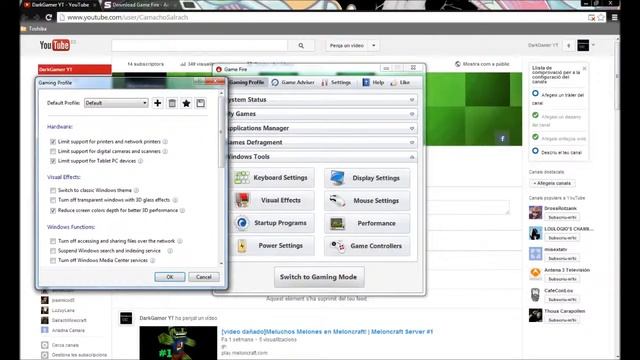
Task: Enable turn off transparent windows checkbox
Action: 53,200
